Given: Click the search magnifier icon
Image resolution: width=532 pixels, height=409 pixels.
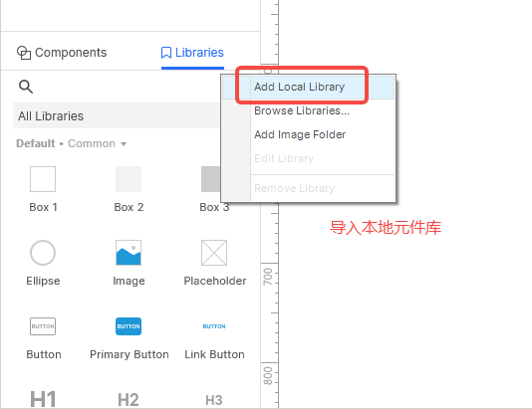Looking at the screenshot, I should tap(26, 87).
